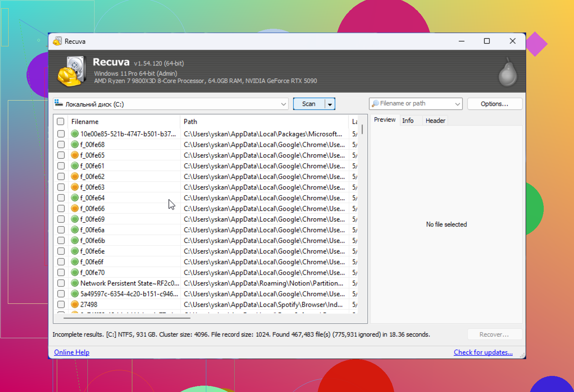Image resolution: width=574 pixels, height=392 pixels.
Task: Click the status dot of Network Persistent State file
Action: click(75, 283)
